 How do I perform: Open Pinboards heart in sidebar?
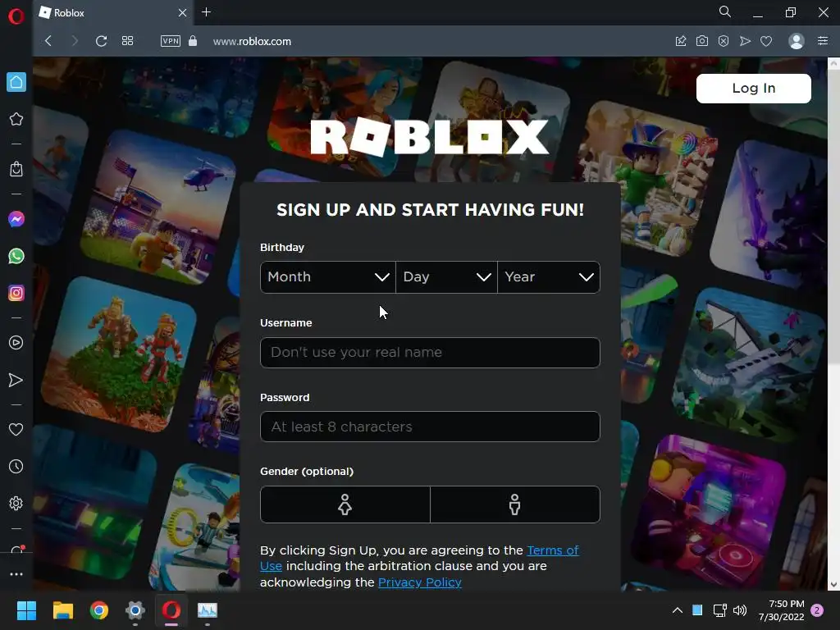pyautogui.click(x=16, y=430)
